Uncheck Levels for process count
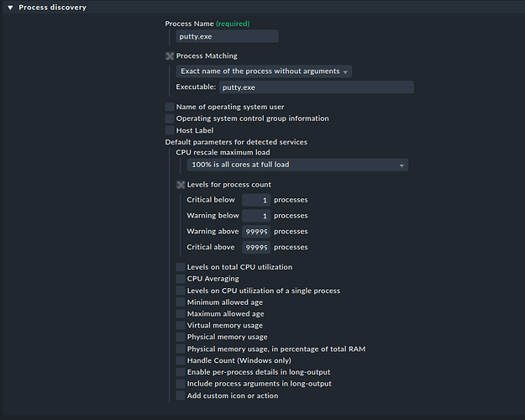This screenshot has height=420, width=525. [x=181, y=185]
